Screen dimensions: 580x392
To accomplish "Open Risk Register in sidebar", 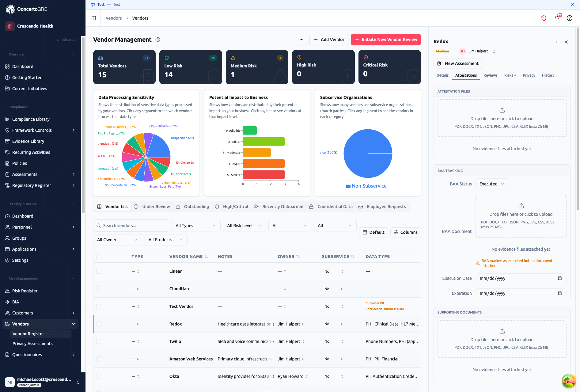I will pos(25,291).
